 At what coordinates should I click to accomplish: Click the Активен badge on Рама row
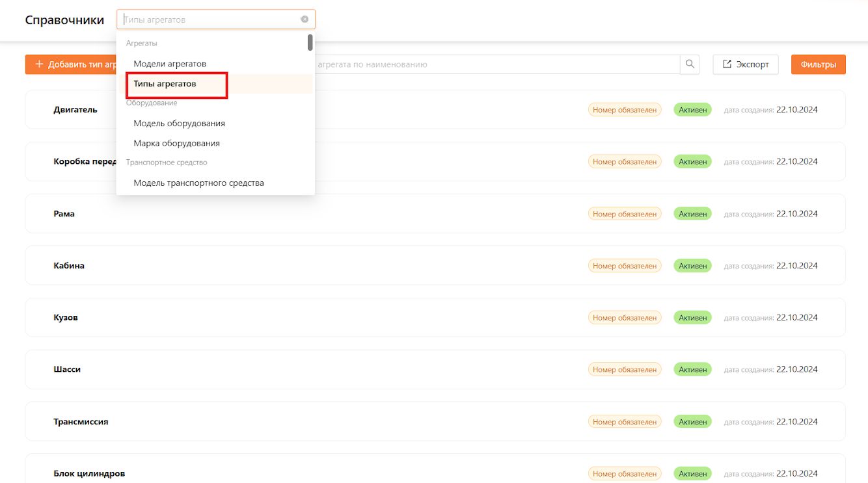(693, 214)
